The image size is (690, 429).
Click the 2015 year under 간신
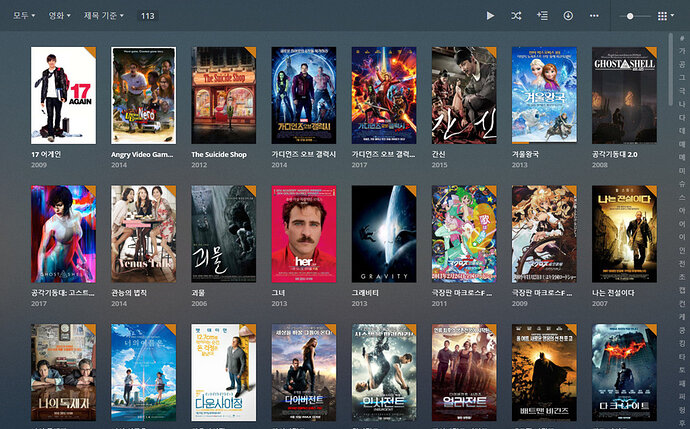click(x=439, y=165)
